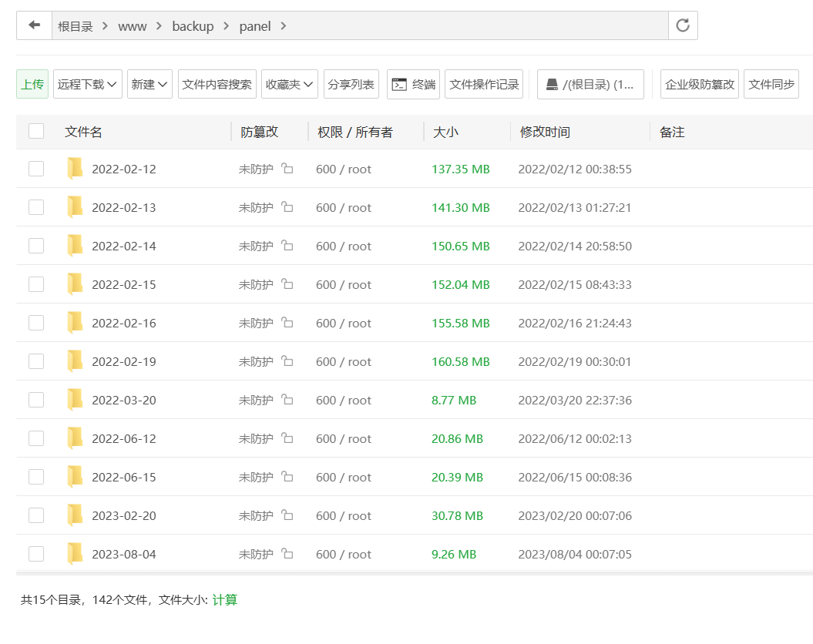Viewport: 813px width, 644px height.
Task: Click the lock icon for 2022-03-20
Action: (287, 400)
